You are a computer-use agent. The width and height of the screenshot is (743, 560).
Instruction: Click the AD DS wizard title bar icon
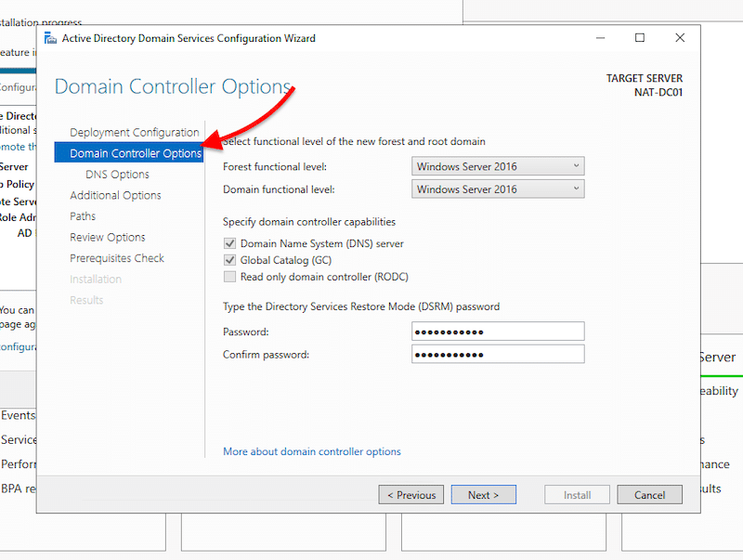[50, 38]
